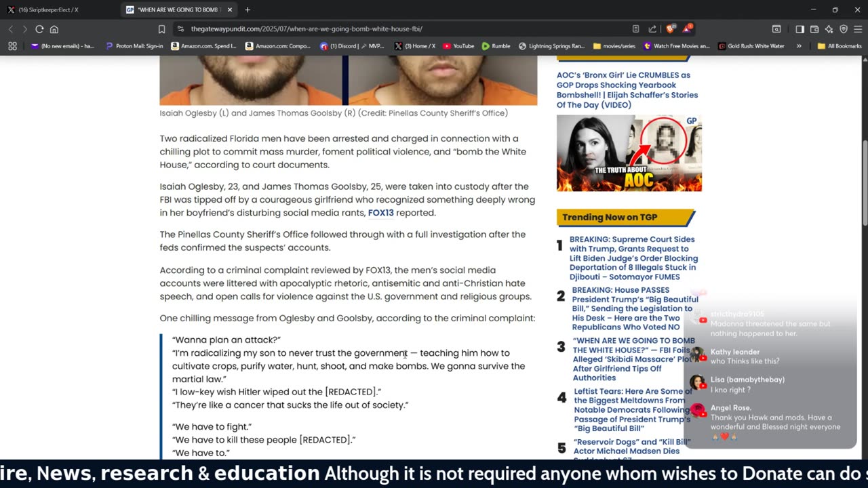The image size is (868, 488).
Task: Minimize the browser window
Action: 813,9
